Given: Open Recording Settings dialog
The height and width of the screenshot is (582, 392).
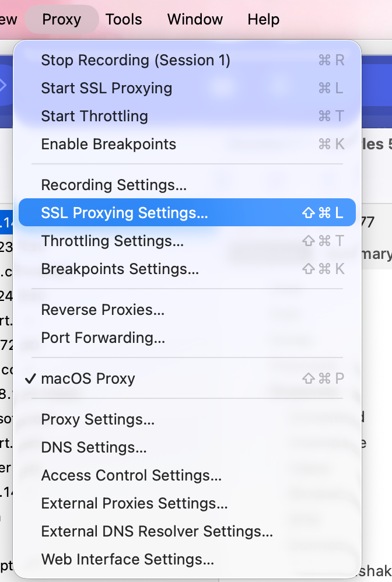Looking at the screenshot, I should 114,185.
